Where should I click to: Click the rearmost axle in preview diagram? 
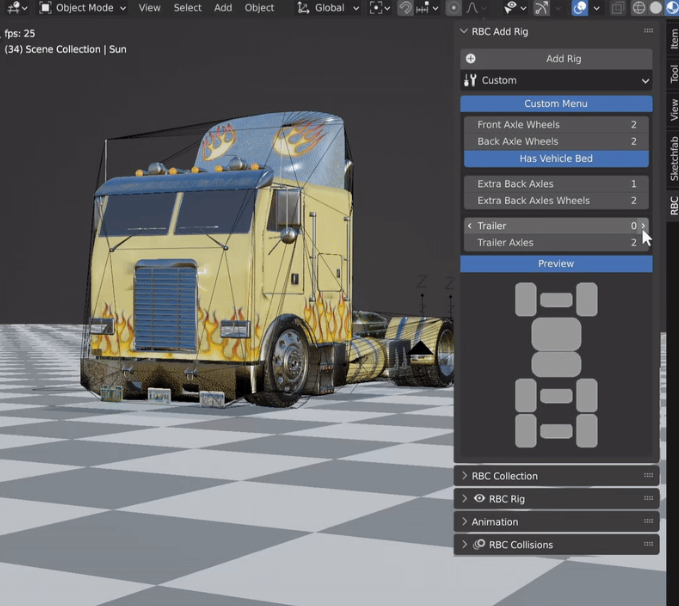556,431
